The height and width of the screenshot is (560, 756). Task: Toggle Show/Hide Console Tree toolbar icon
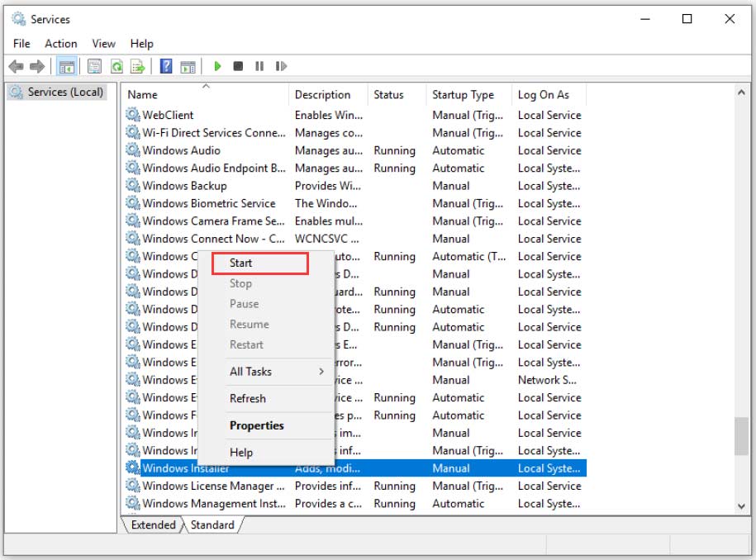(67, 66)
